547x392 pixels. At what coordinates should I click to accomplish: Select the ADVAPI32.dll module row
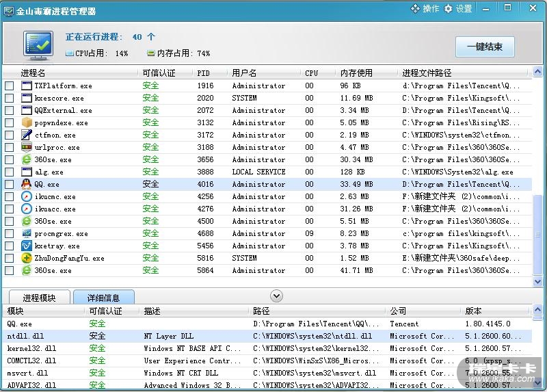267,385
